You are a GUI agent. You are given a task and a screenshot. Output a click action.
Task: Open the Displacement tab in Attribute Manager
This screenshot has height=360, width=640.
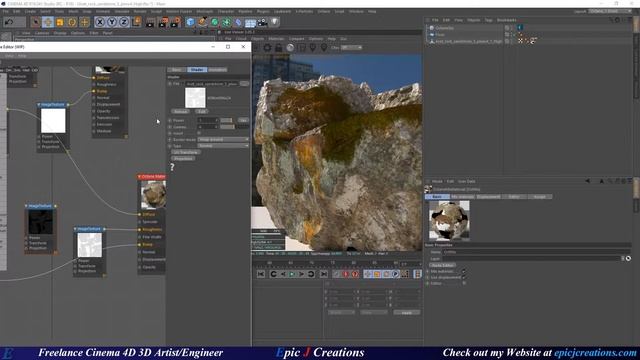pos(488,197)
